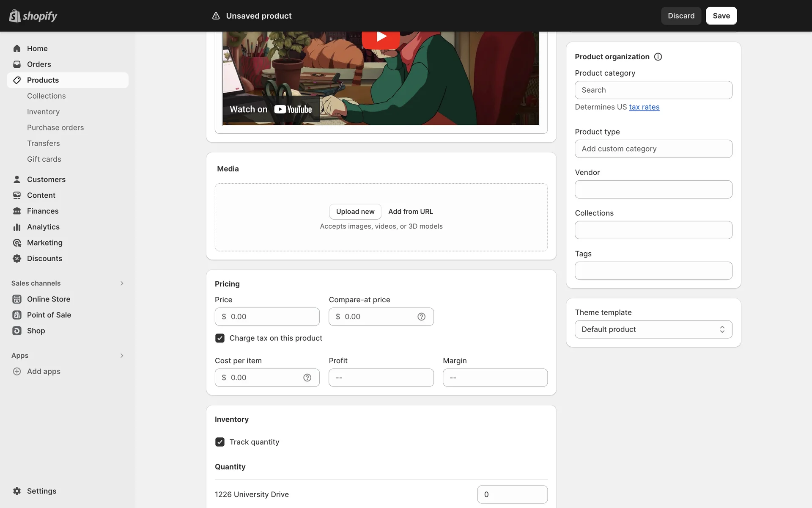
Task: Toggle the Track quantity checkbox
Action: [220, 442]
